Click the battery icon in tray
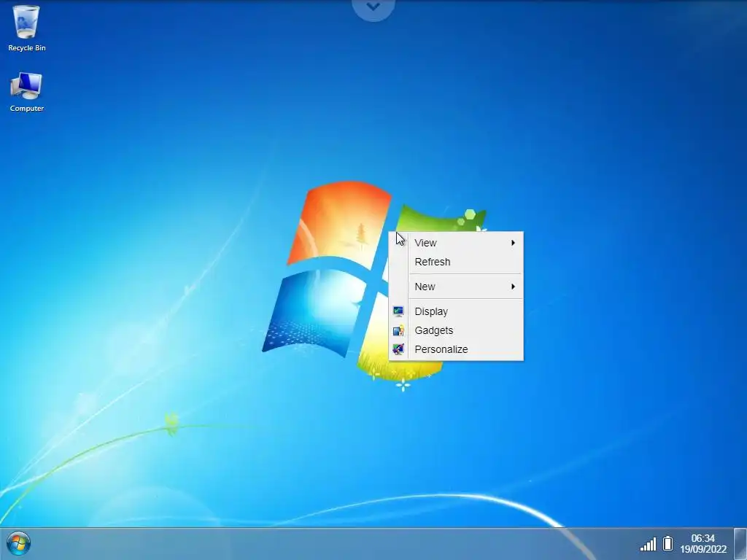747x560 pixels. coord(668,543)
